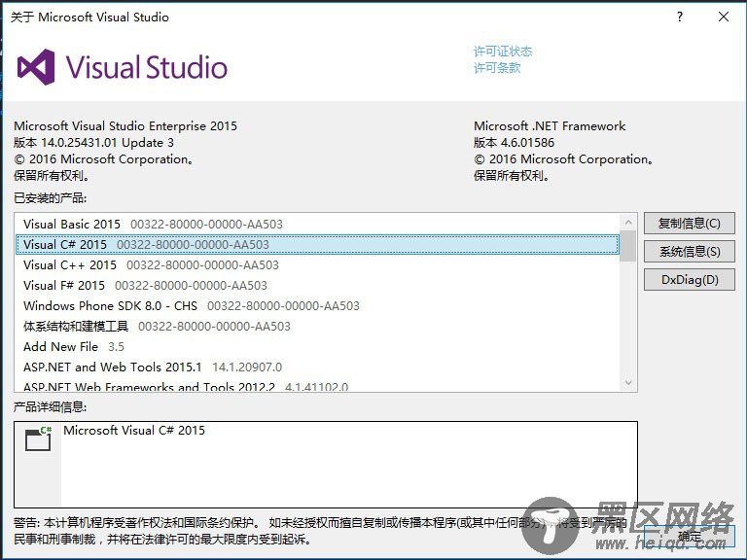Confirm with the 确定 button
This screenshot has height=560, width=747.
(690, 537)
